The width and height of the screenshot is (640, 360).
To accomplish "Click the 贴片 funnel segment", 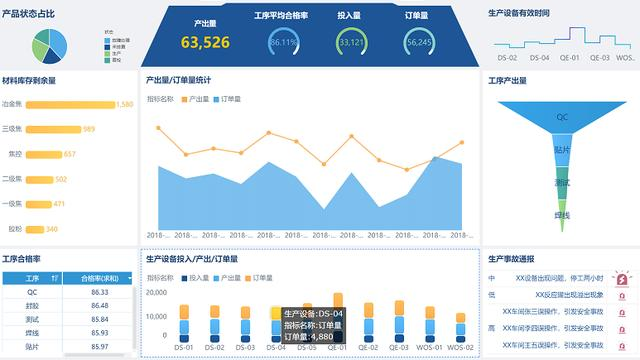I will 562,150.
